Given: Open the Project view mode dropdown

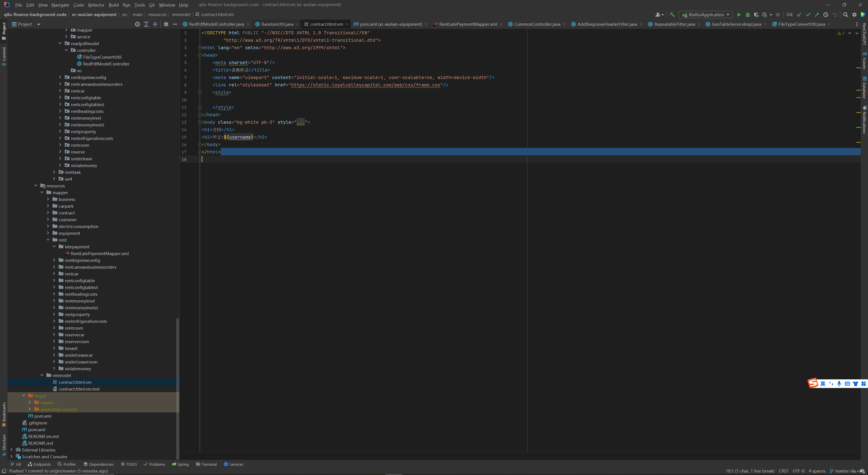Looking at the screenshot, I should (x=38, y=24).
